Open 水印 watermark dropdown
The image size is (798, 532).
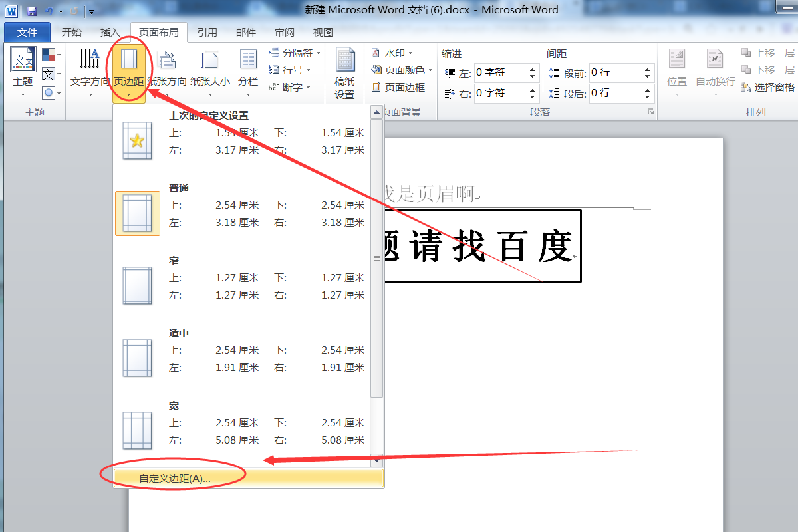click(x=392, y=53)
